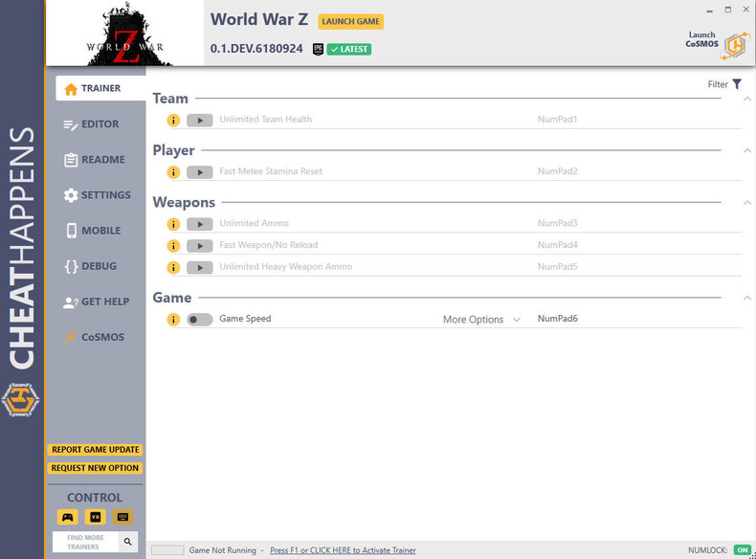Screen dimensions: 756x559
Task: Activate Unlimited Heavy Weapon Ammo play button
Action: pos(200,268)
